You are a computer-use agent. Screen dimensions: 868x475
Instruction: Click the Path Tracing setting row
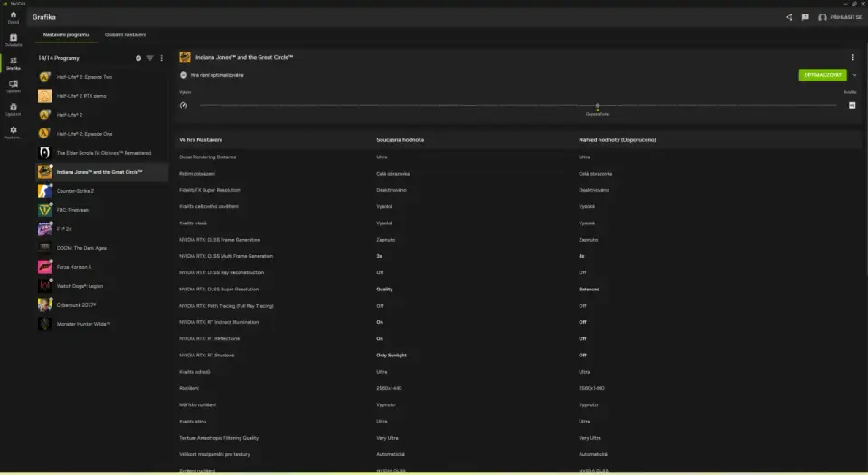(x=518, y=306)
